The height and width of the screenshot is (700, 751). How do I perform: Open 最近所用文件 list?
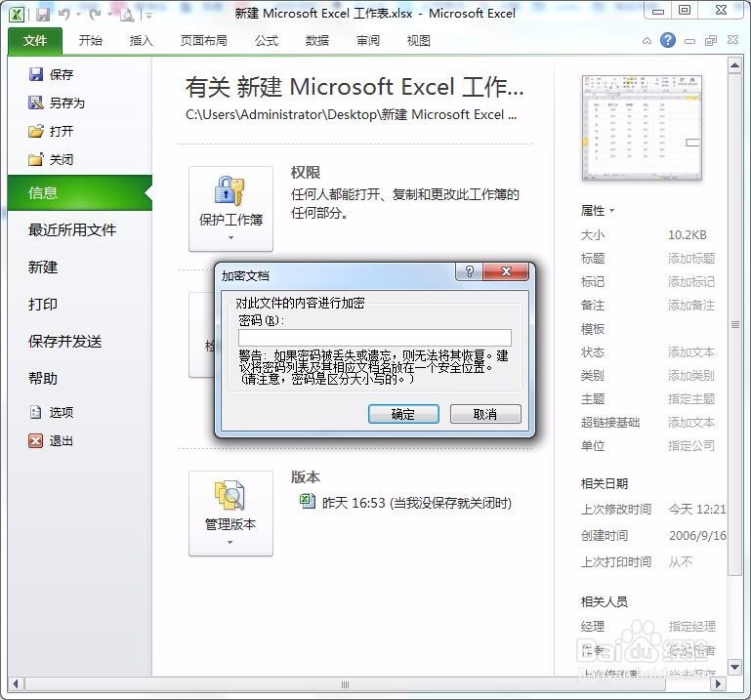[x=72, y=229]
